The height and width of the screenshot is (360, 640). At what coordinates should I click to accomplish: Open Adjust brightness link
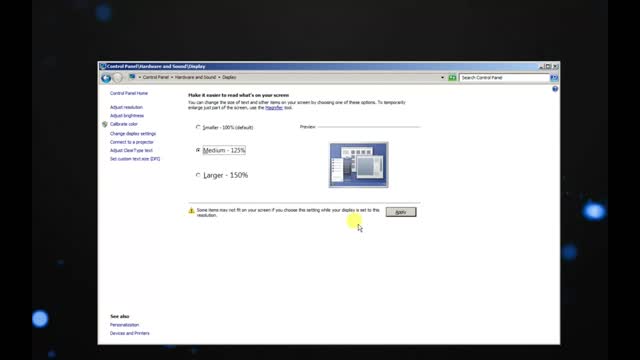click(127, 116)
